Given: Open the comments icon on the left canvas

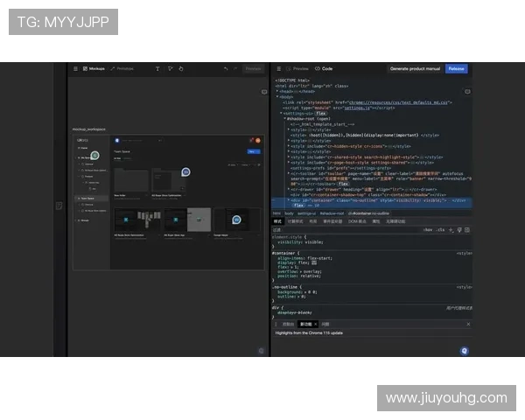Looking at the screenshot, I should point(264,91).
